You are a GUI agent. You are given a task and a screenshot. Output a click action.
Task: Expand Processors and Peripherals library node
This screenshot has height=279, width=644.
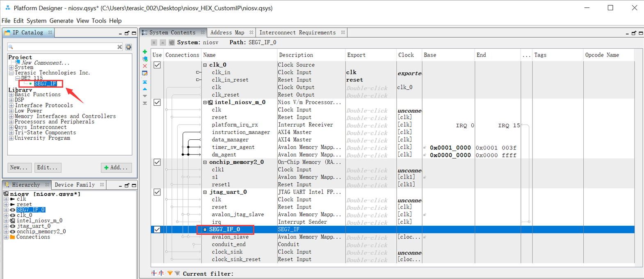click(x=11, y=122)
